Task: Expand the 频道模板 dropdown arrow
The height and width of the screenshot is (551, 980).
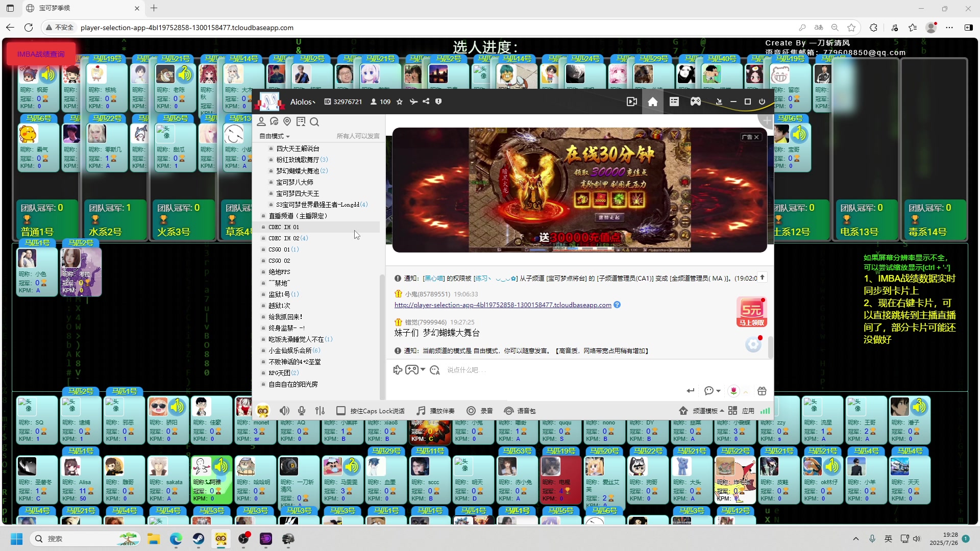Action: 722,411
